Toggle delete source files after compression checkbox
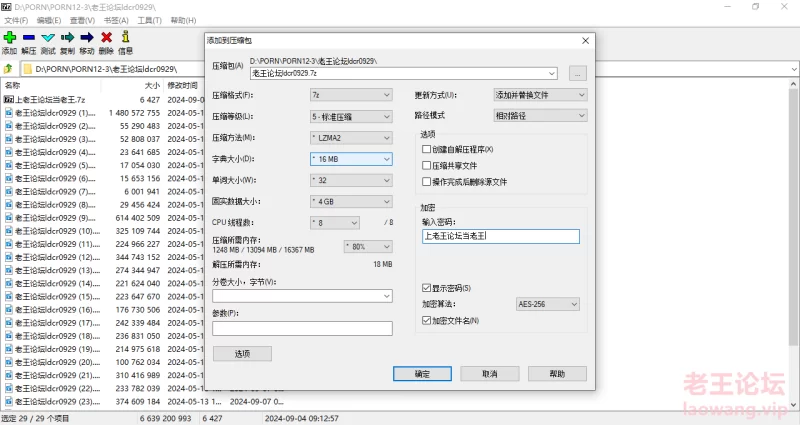The height and width of the screenshot is (425, 800). coord(427,182)
